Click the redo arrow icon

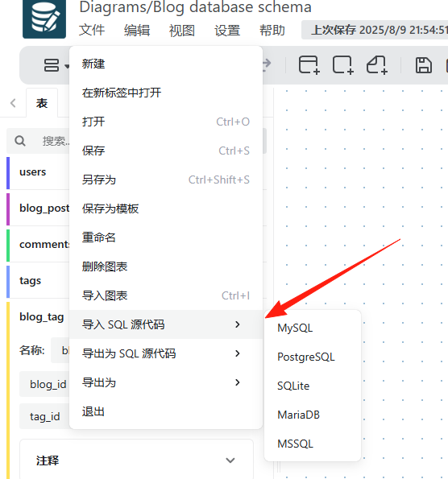coord(267,64)
